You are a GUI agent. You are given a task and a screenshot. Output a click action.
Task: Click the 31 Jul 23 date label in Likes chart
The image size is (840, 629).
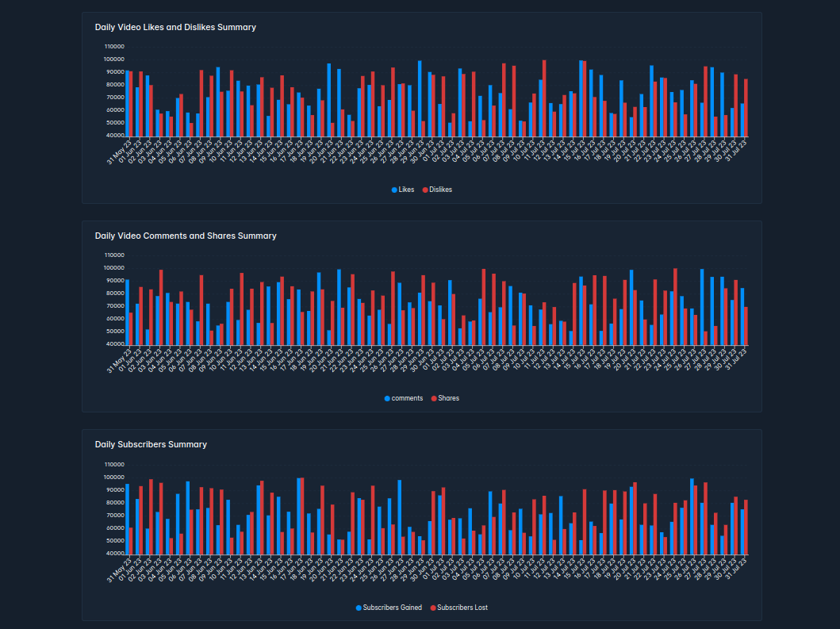coord(736,151)
